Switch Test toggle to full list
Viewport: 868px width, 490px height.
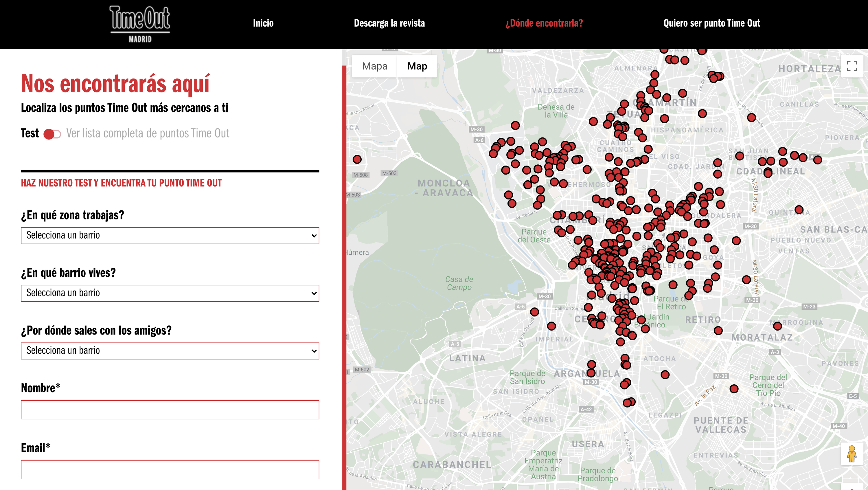[52, 134]
